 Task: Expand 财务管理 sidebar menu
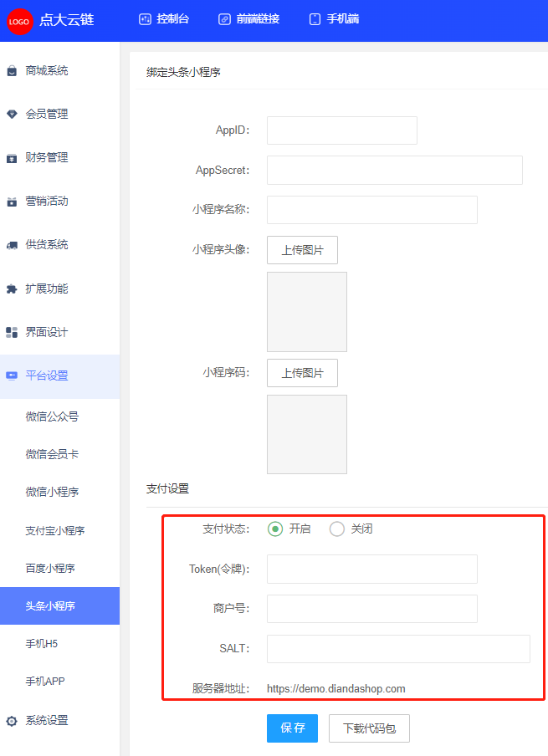tap(59, 158)
